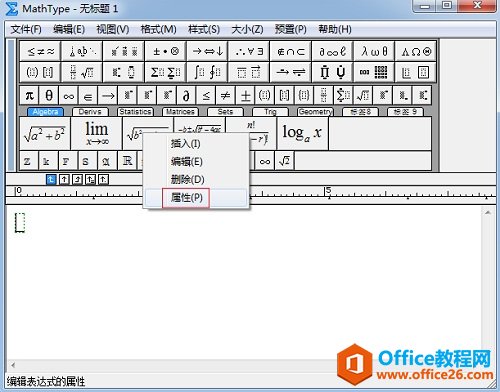This screenshot has height=392, width=500.
Task: Choose 删除(D) in the context menu
Action: (x=196, y=180)
